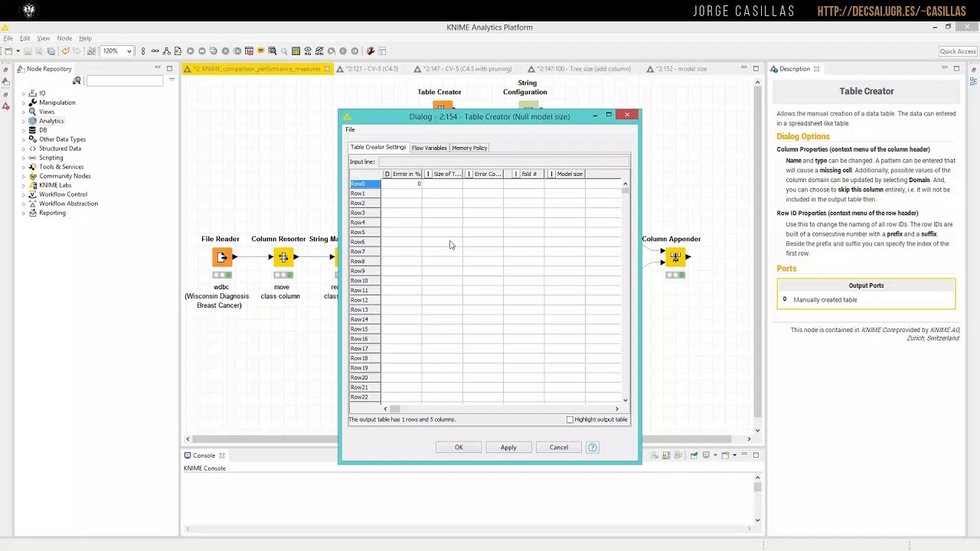The image size is (980, 551).
Task: Open the dialog's File menu
Action: (350, 129)
